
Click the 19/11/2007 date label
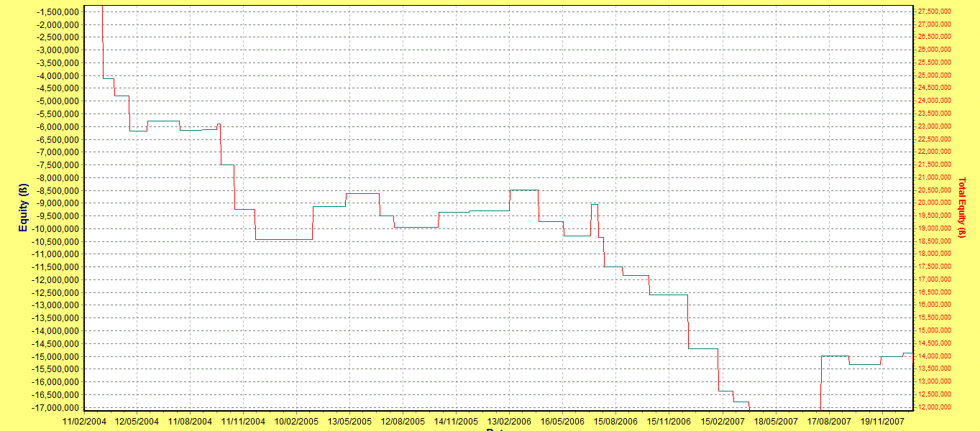pyautogui.click(x=883, y=421)
